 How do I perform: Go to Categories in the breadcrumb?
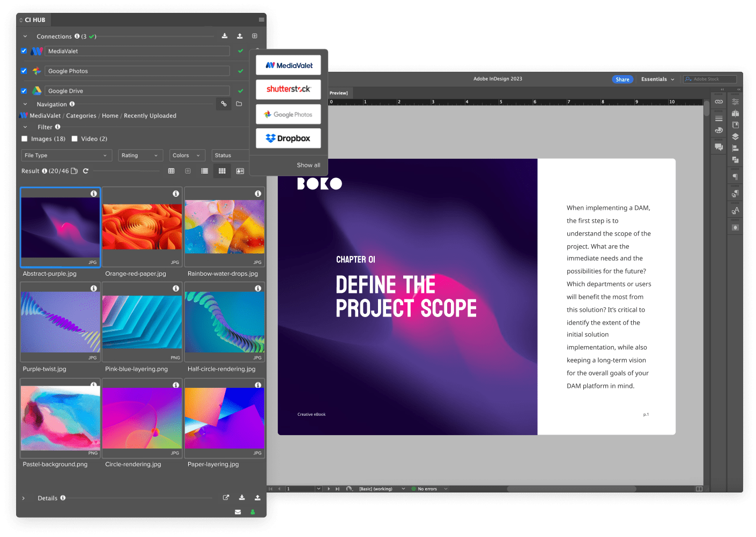(81, 115)
